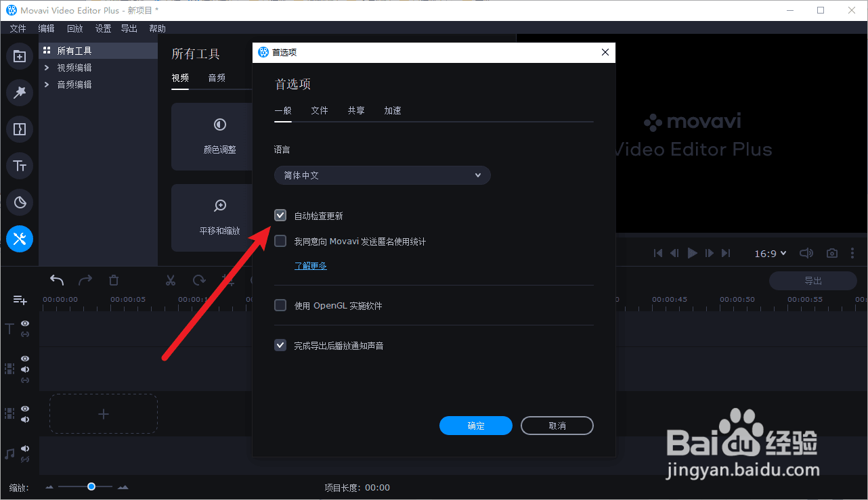Start playback with the Play button
868x500 pixels.
[x=692, y=253]
